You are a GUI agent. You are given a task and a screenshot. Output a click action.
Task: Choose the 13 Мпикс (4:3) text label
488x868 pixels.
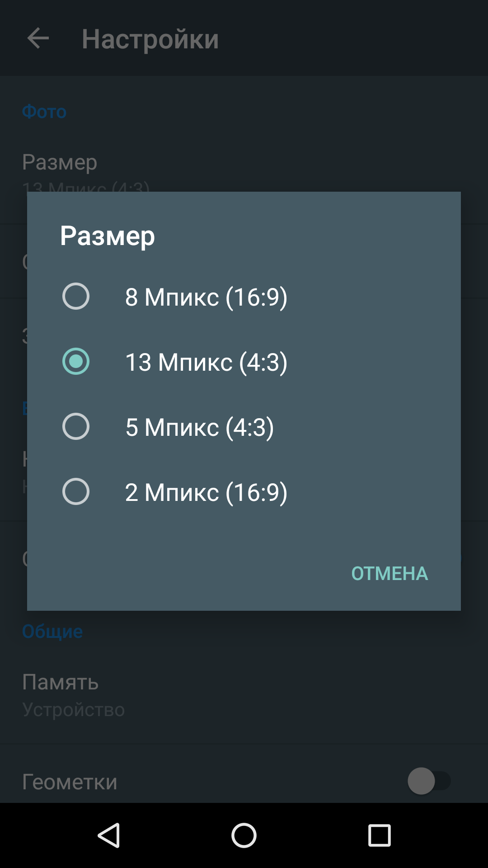coord(206,362)
